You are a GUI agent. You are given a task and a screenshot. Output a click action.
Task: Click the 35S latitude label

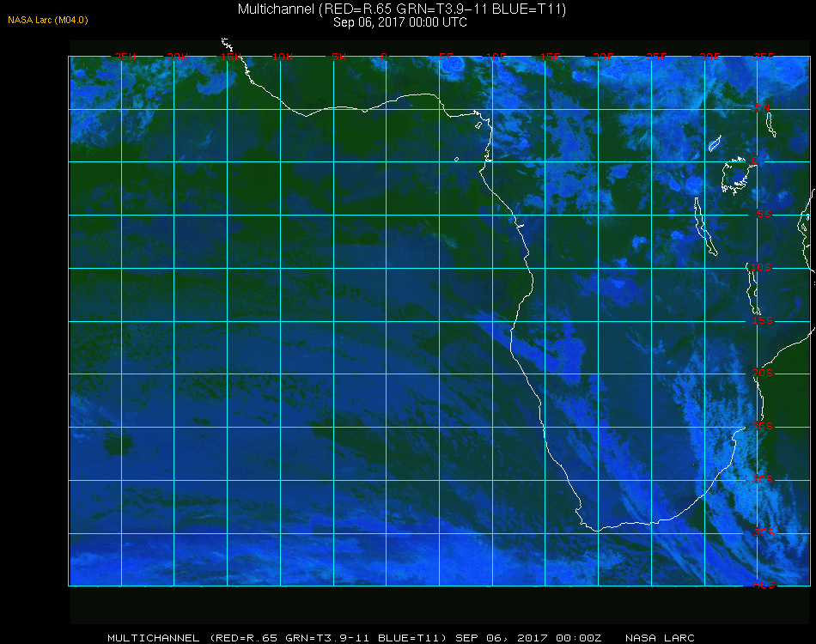764,532
